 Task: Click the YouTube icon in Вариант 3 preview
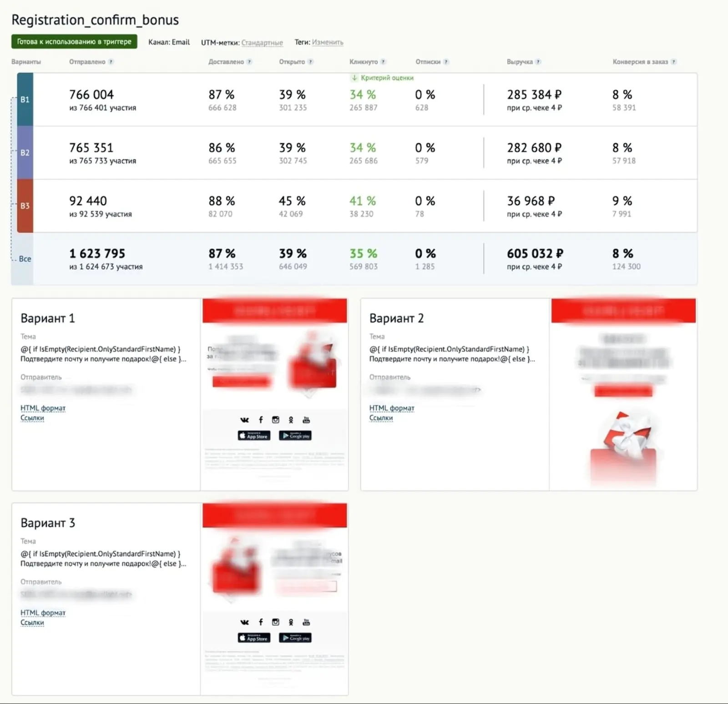pyautogui.click(x=306, y=622)
